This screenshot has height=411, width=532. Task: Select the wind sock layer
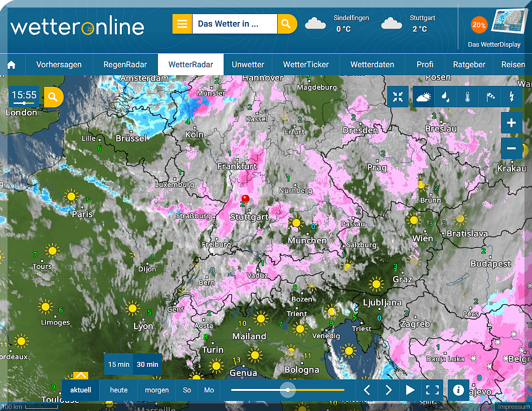tap(489, 97)
